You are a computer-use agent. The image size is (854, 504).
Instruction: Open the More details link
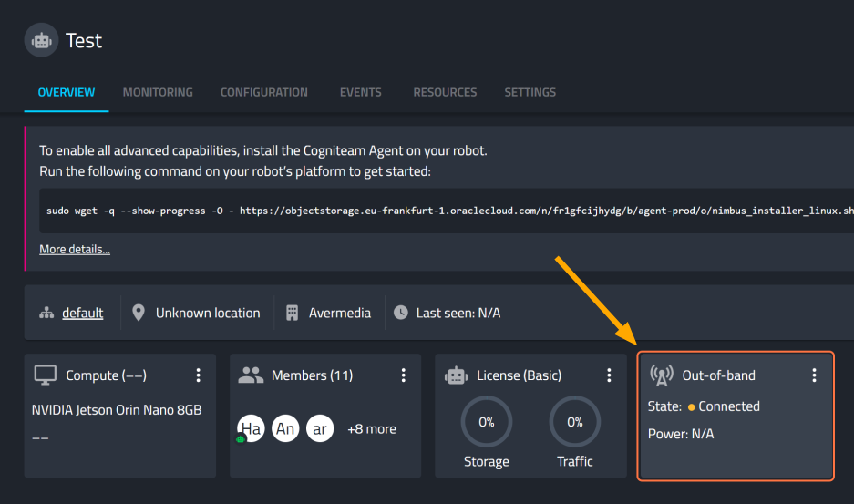pos(75,249)
